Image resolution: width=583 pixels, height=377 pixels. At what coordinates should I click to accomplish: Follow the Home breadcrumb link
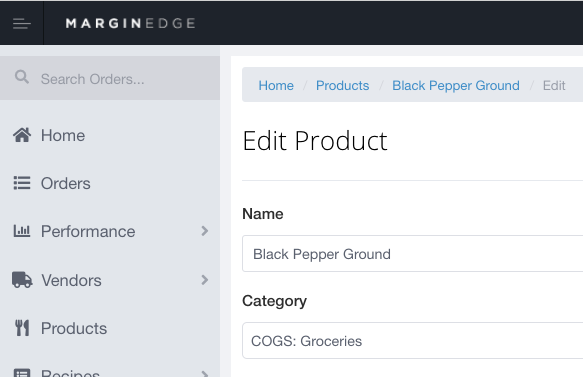pyautogui.click(x=276, y=86)
